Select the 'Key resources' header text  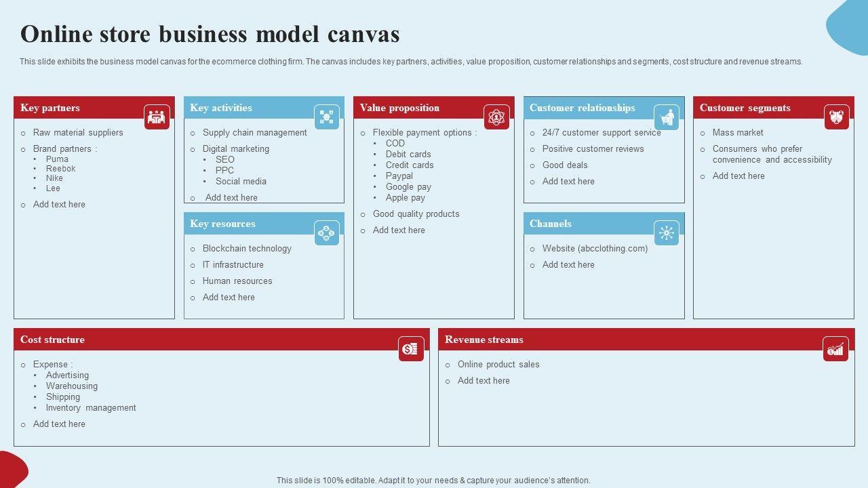tap(222, 224)
